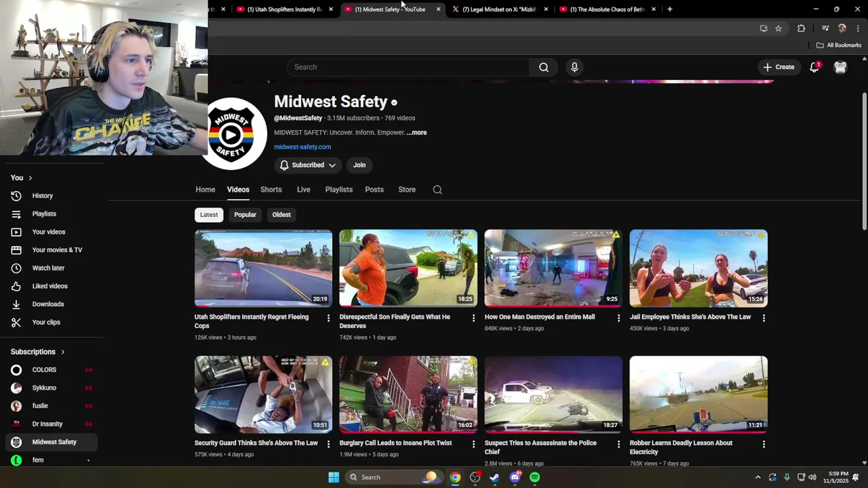Select the Latest filter chip
Image resolution: width=868 pixels, height=488 pixels.
pyautogui.click(x=209, y=215)
